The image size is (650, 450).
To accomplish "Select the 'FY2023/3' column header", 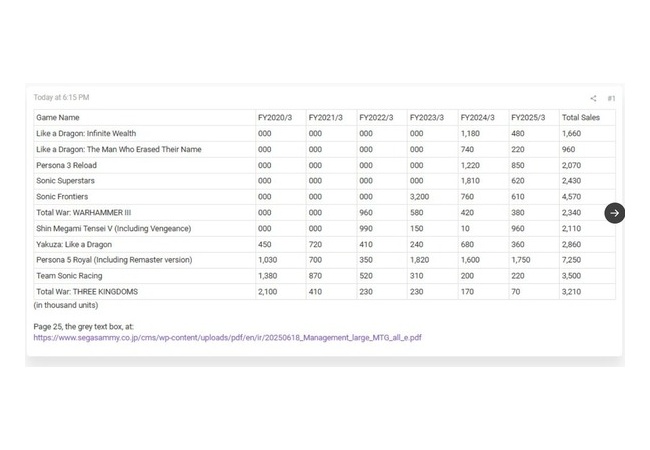I will pyautogui.click(x=427, y=117).
